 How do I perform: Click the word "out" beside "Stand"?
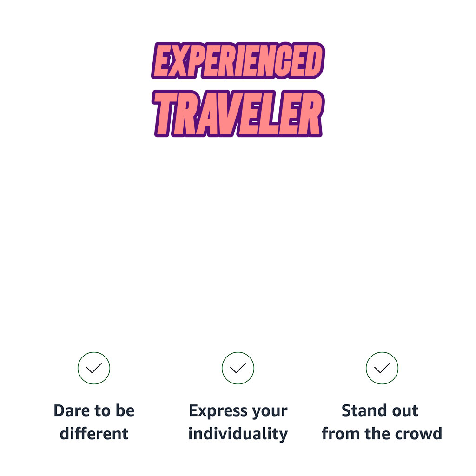[x=405, y=411]
